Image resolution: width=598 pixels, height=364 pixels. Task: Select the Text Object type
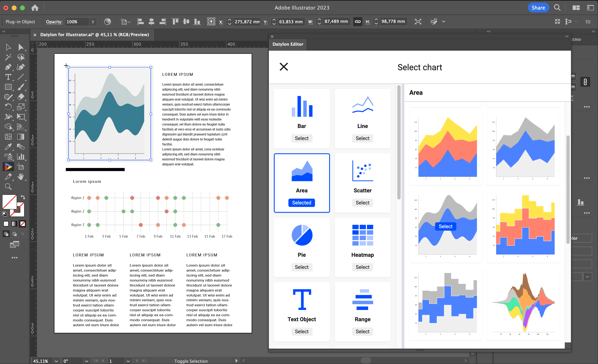point(301,331)
